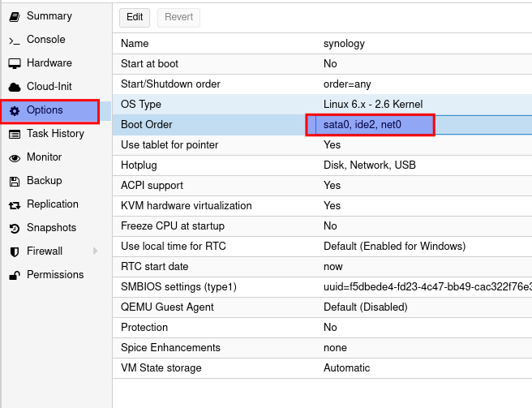The height and width of the screenshot is (408, 532).
Task: Select the Start at boot row
Action: pyautogui.click(x=321, y=64)
